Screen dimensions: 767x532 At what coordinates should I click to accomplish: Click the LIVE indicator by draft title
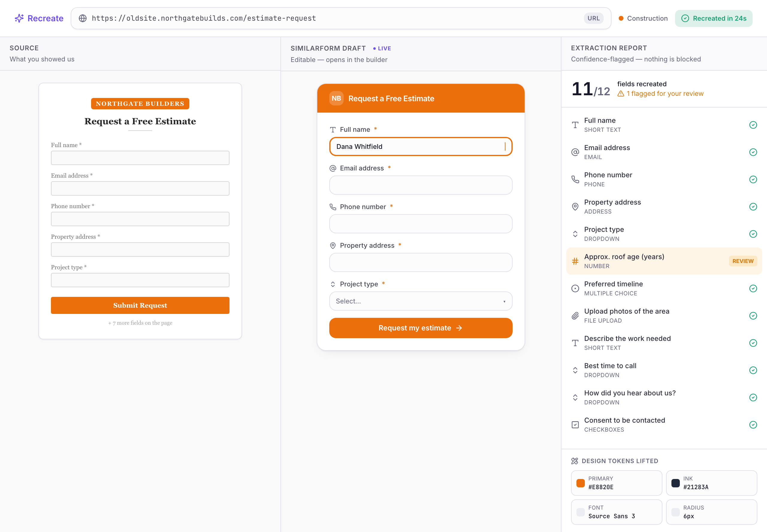(382, 48)
